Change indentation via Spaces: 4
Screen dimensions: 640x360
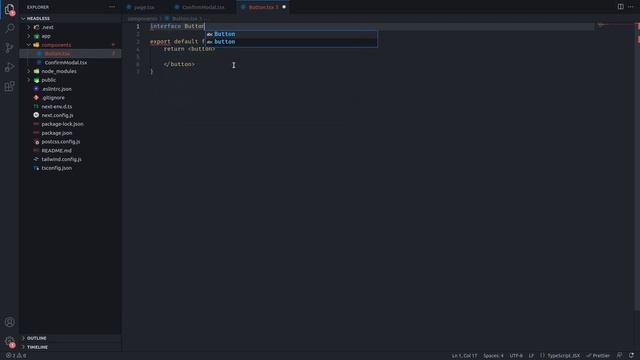(493, 356)
